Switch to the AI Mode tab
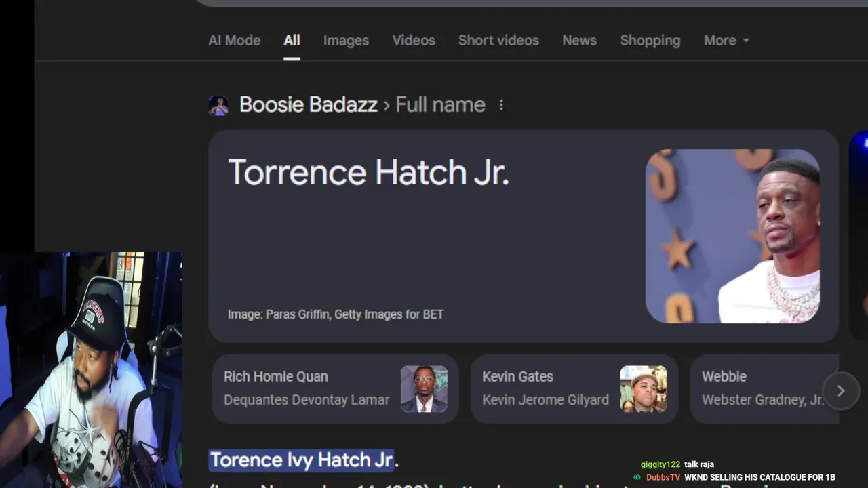 (x=234, y=40)
